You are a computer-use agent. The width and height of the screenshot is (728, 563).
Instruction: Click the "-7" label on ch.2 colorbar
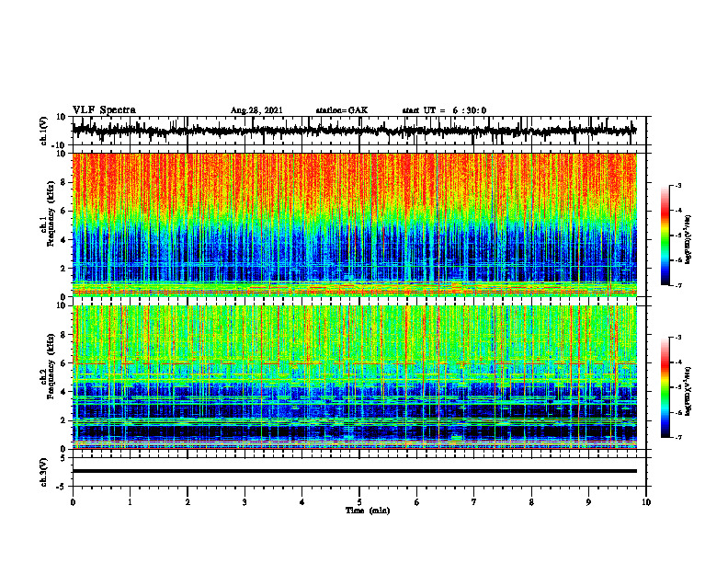point(678,437)
